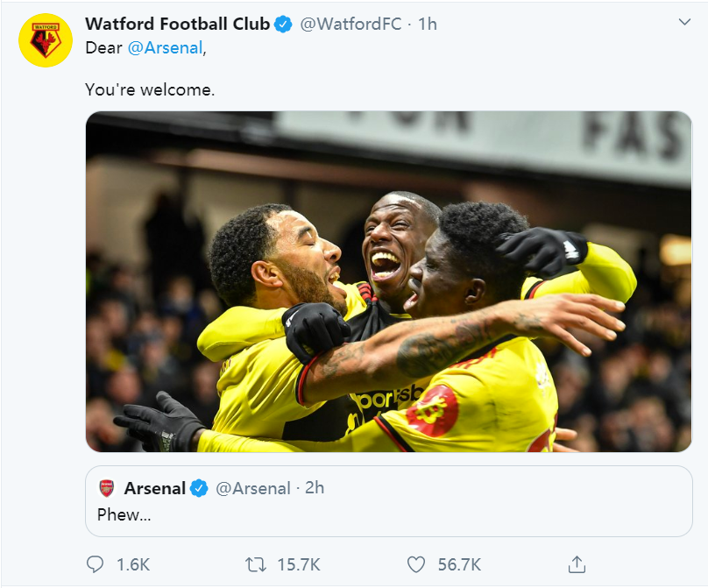Click Watford's blue verified badge

(x=284, y=25)
